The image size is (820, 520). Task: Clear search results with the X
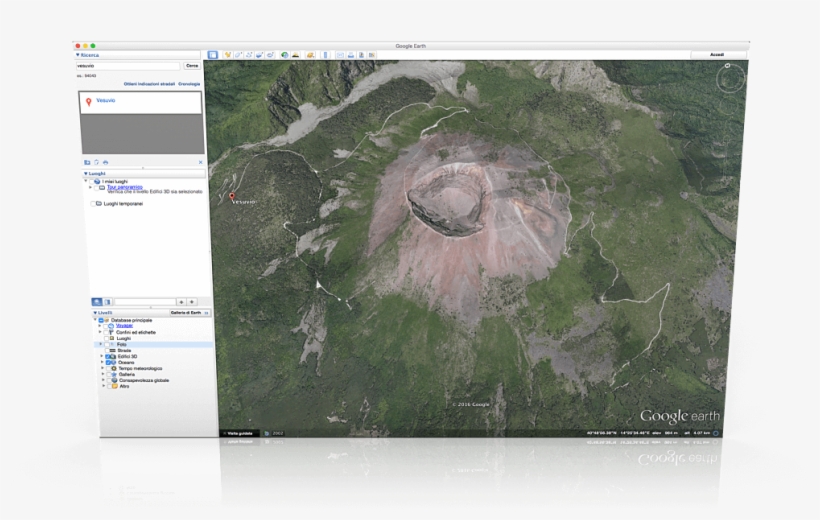pyautogui.click(x=200, y=163)
